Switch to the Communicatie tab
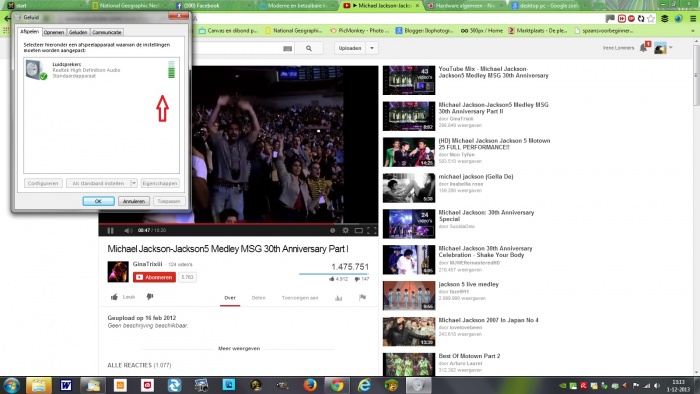Image resolution: width=700 pixels, height=394 pixels. 107,32
